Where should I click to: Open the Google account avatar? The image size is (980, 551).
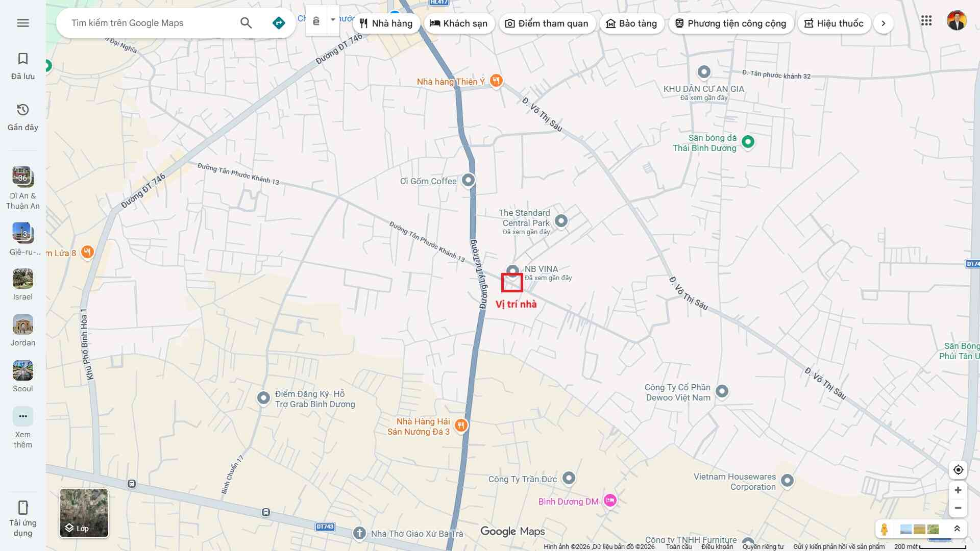(957, 20)
